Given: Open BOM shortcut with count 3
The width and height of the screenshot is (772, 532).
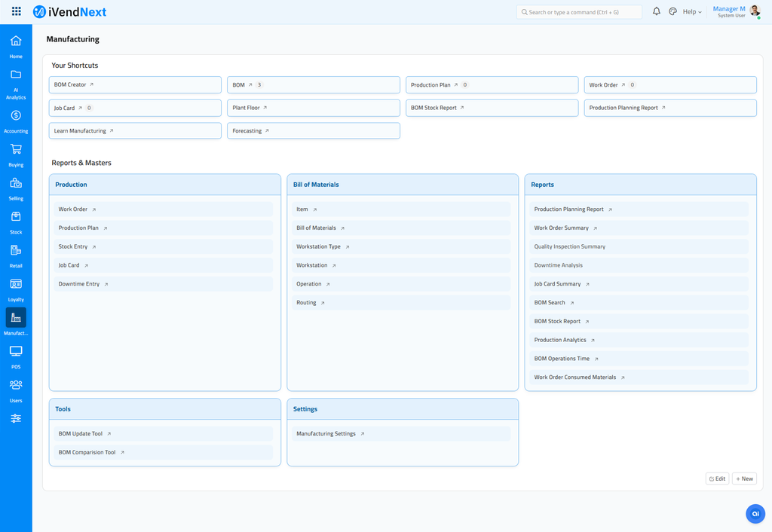Looking at the screenshot, I should (x=313, y=84).
